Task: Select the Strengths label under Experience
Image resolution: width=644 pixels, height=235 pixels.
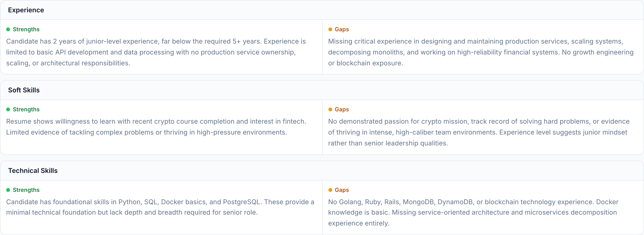Action: click(x=26, y=30)
